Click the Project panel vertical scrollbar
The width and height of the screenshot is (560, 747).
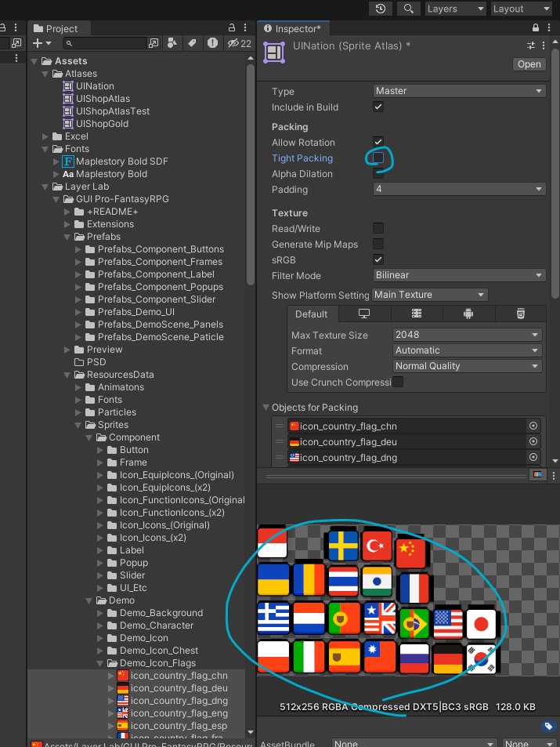[251, 174]
